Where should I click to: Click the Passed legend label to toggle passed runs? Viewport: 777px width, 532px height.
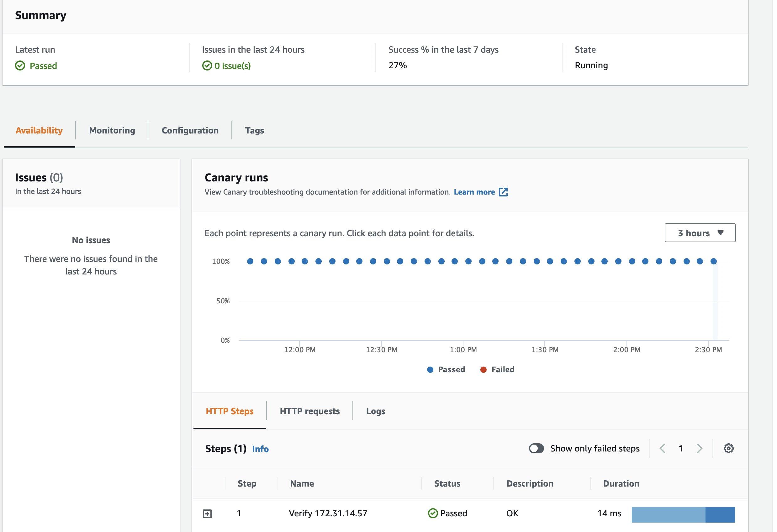[452, 369]
